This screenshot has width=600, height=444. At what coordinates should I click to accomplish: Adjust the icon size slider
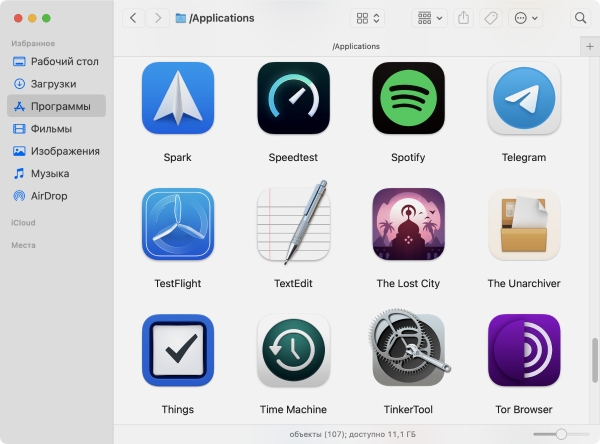point(561,434)
